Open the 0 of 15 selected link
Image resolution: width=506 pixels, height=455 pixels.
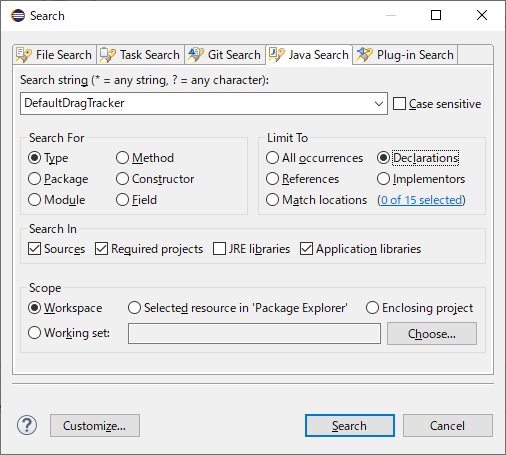pyautogui.click(x=421, y=200)
